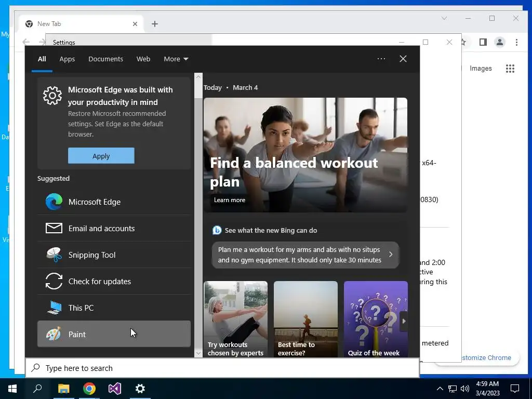This screenshot has width=532, height=399.
Task: Bookmark this tab star icon in Chrome
Action: tap(464, 42)
